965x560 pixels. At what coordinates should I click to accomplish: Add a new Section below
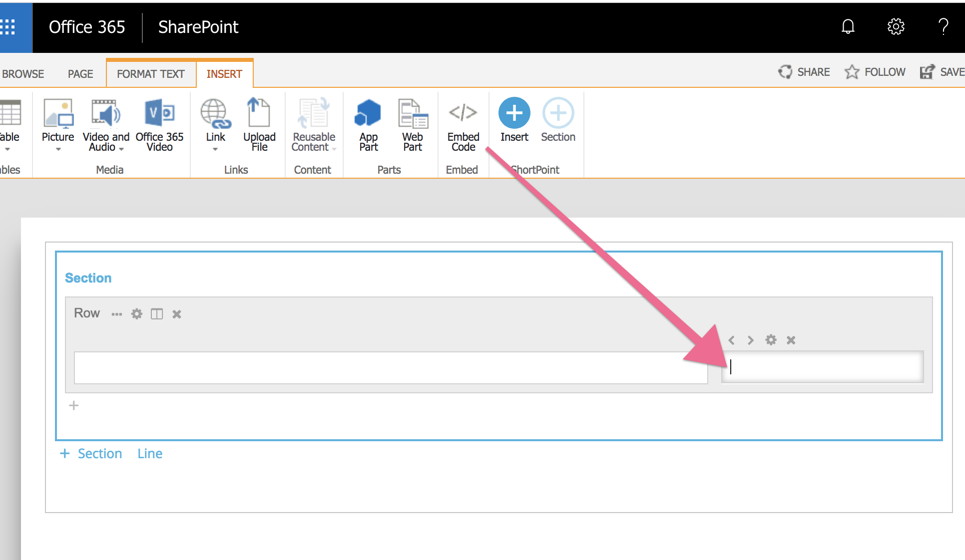(x=91, y=453)
